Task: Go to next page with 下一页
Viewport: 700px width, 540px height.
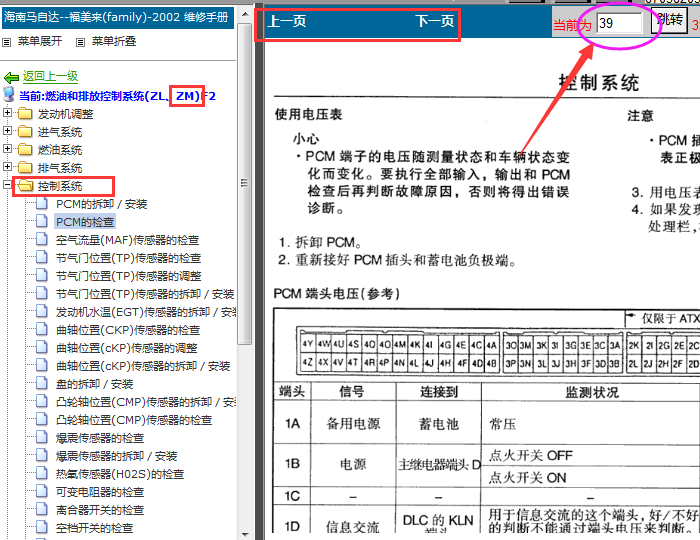Action: point(434,21)
